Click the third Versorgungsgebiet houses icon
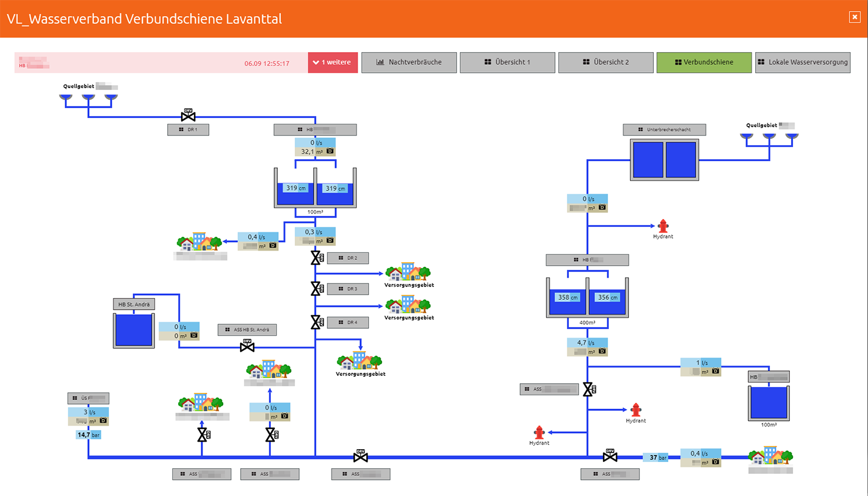This screenshot has height=496, width=868. [359, 361]
